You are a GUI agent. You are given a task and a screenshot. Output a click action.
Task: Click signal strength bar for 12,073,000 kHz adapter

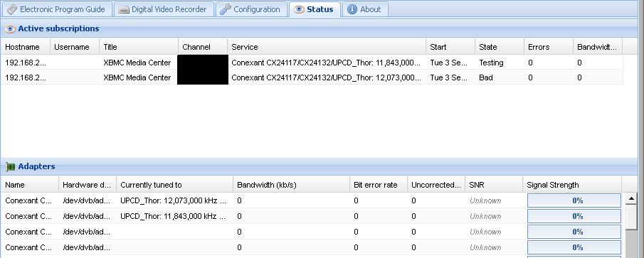pyautogui.click(x=574, y=200)
